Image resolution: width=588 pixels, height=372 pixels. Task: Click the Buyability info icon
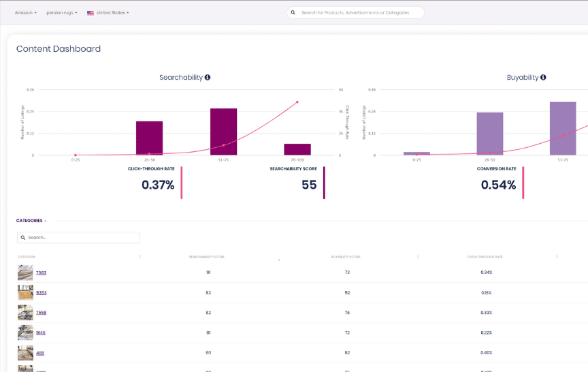click(543, 78)
